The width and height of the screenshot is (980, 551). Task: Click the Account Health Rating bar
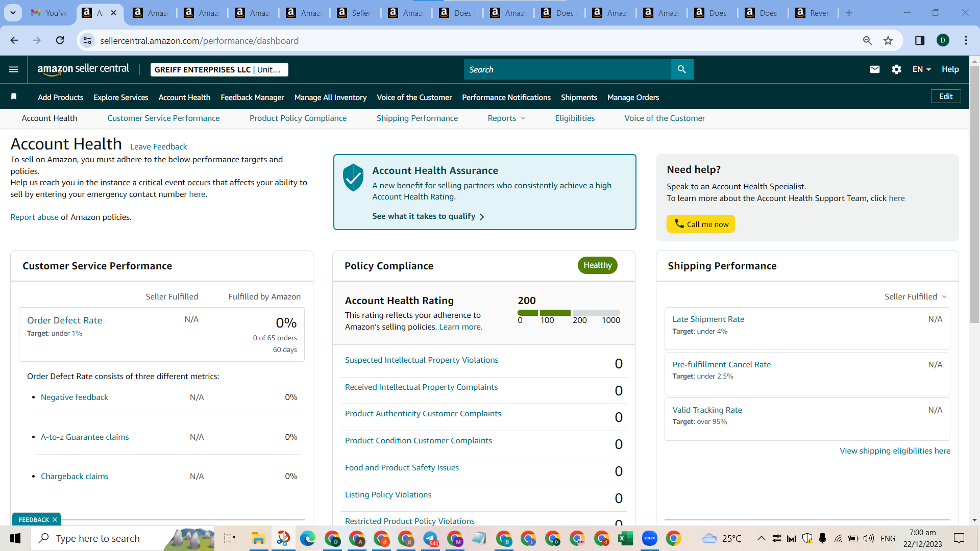click(569, 312)
